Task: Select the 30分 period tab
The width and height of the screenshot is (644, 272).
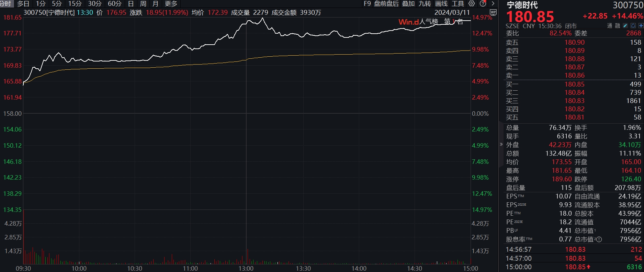Action: [x=95, y=4]
